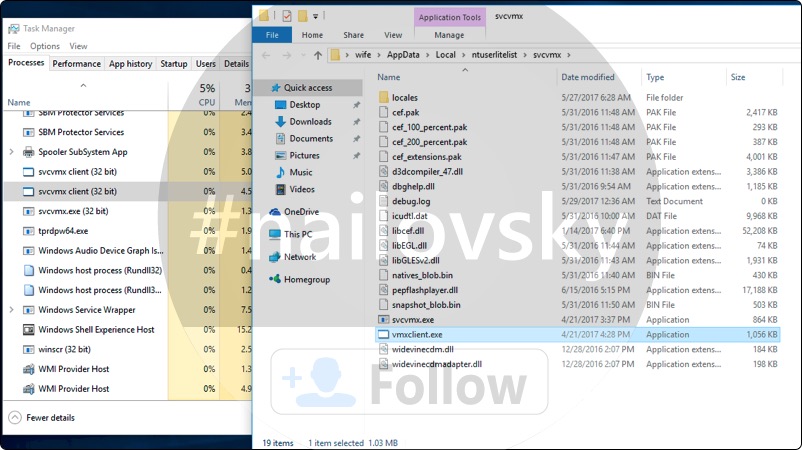Click the Properties quick access toolbar icon
This screenshot has width=802, height=450.
[286, 16]
